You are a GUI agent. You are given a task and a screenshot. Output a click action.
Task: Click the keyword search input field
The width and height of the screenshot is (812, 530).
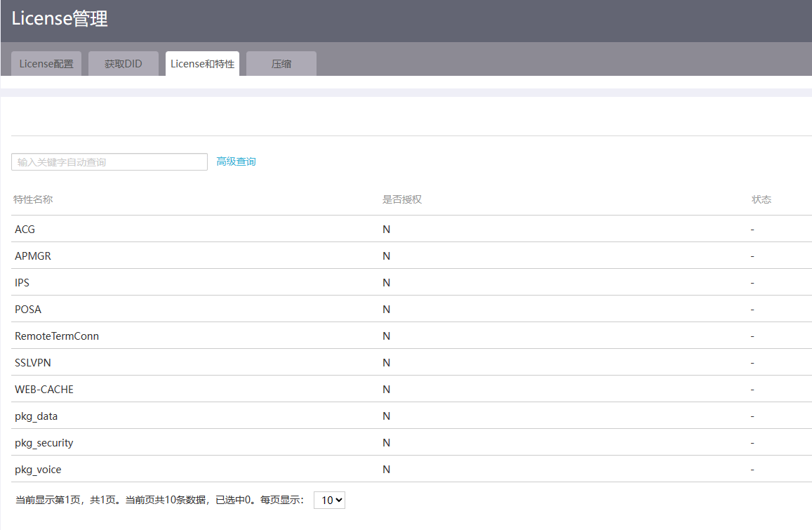(109, 162)
